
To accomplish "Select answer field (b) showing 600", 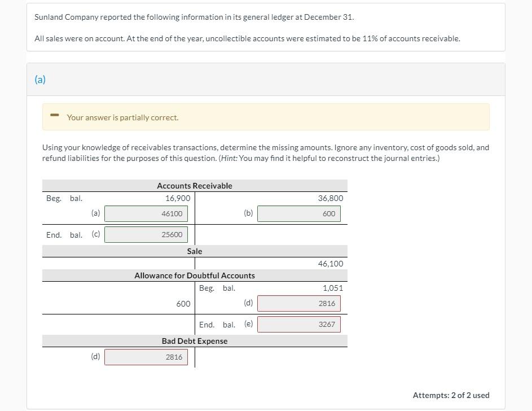I will coord(299,213).
